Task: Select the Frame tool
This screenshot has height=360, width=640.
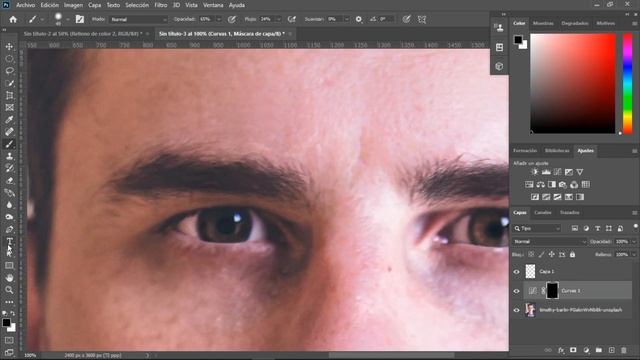Action: click(x=9, y=107)
